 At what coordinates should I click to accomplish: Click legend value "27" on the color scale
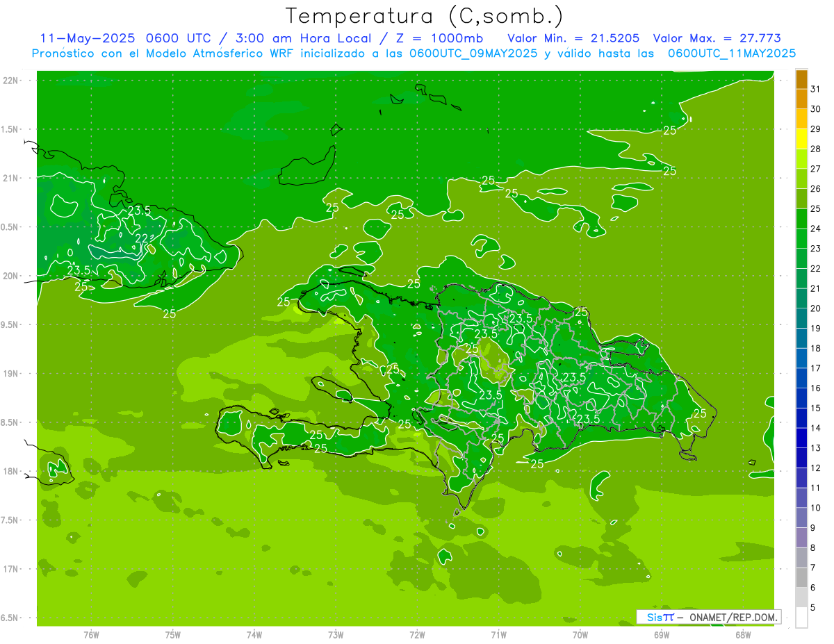pos(816,169)
